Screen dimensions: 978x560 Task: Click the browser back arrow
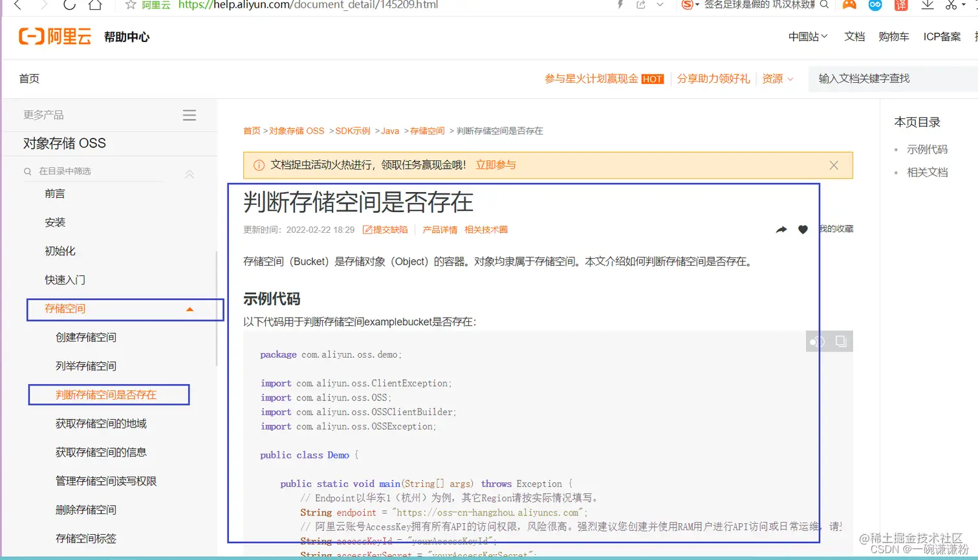click(17, 5)
